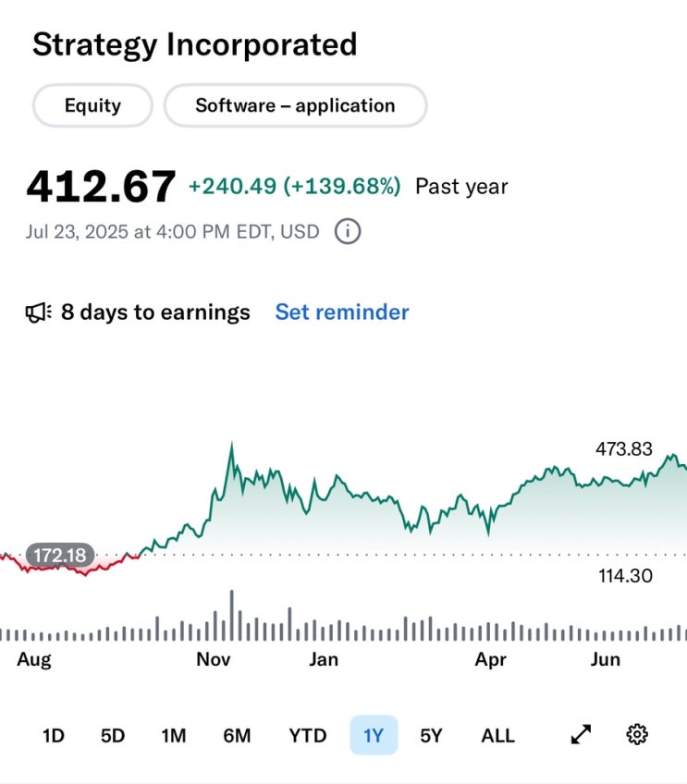Open the price info circle icon
This screenshot has height=784, width=687.
pos(348,231)
